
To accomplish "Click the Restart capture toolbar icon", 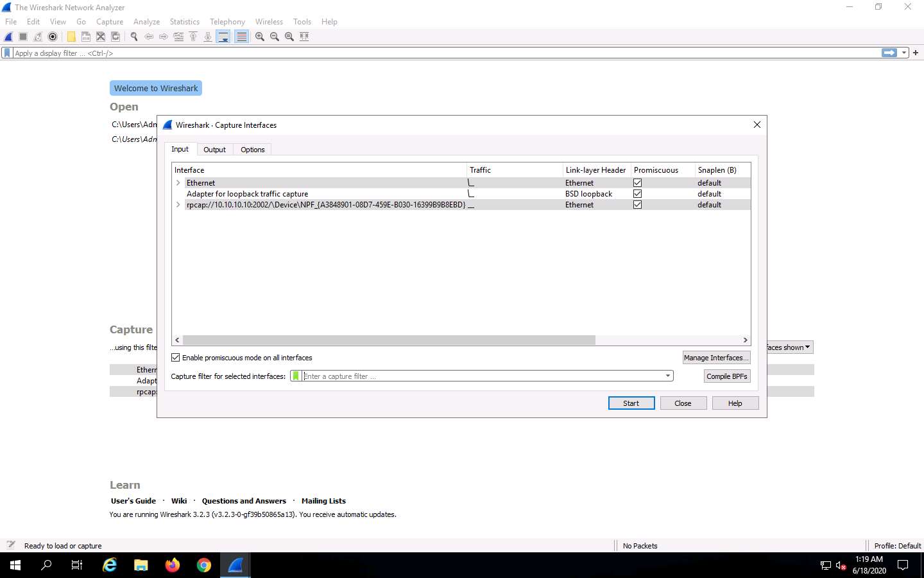I will [38, 37].
